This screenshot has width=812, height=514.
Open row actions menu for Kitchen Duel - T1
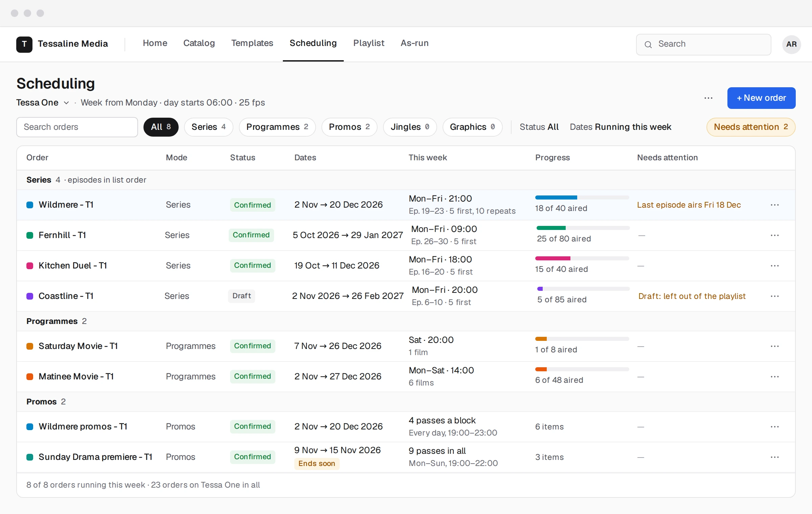click(774, 266)
